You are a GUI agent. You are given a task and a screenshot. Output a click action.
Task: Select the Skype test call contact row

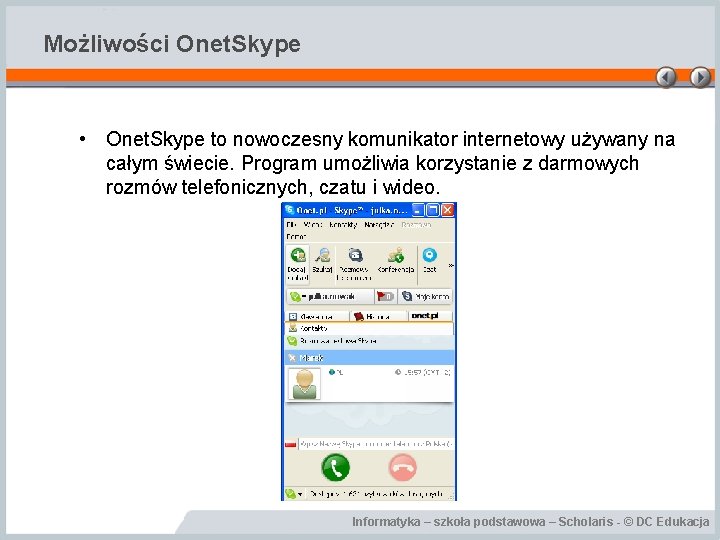pos(370,341)
